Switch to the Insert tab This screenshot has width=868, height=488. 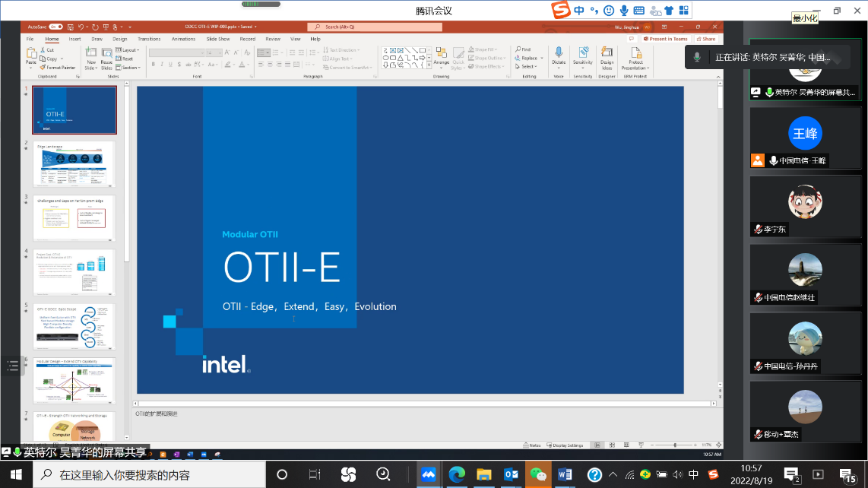click(x=74, y=39)
